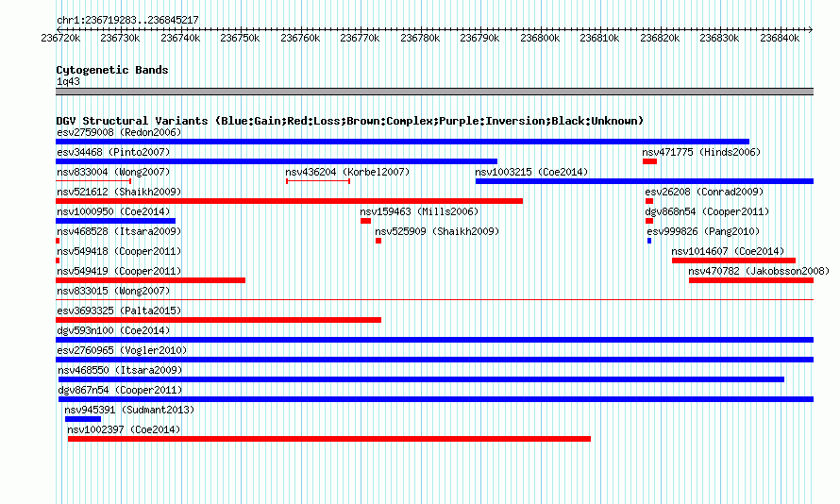Screen dimensions: 840x504
Task: Click the nsv1000950 (Coe2014) gain bar
Action: click(x=116, y=221)
